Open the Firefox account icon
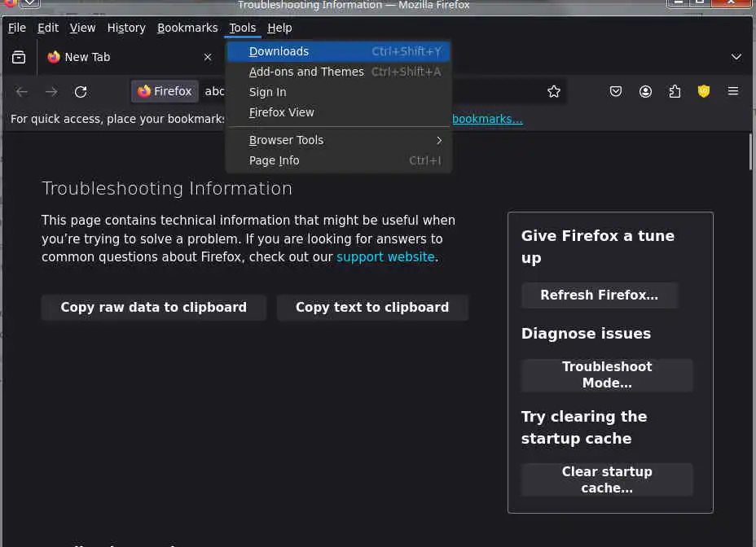The height and width of the screenshot is (547, 756). [645, 91]
